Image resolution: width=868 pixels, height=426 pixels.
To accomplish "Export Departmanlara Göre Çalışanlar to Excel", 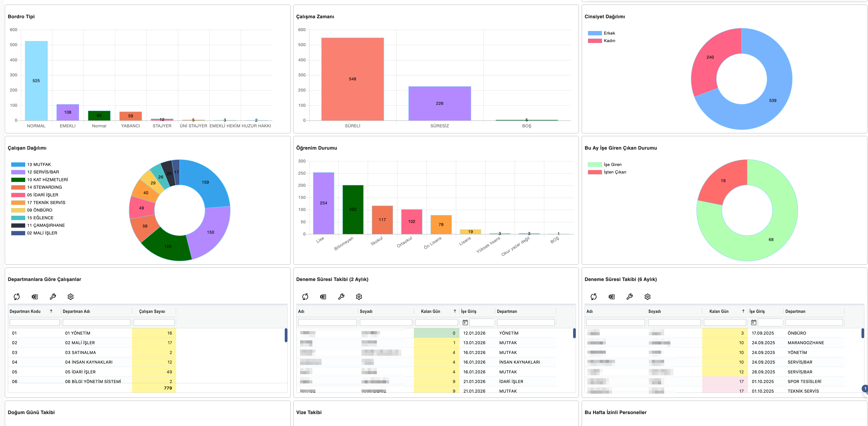I will 35,297.
